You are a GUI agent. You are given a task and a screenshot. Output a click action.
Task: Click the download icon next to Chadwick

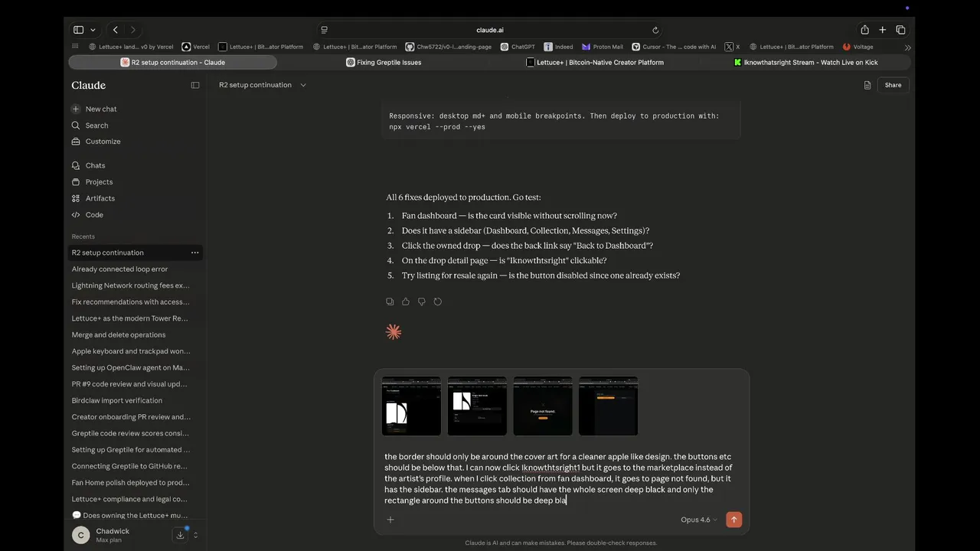click(x=180, y=535)
